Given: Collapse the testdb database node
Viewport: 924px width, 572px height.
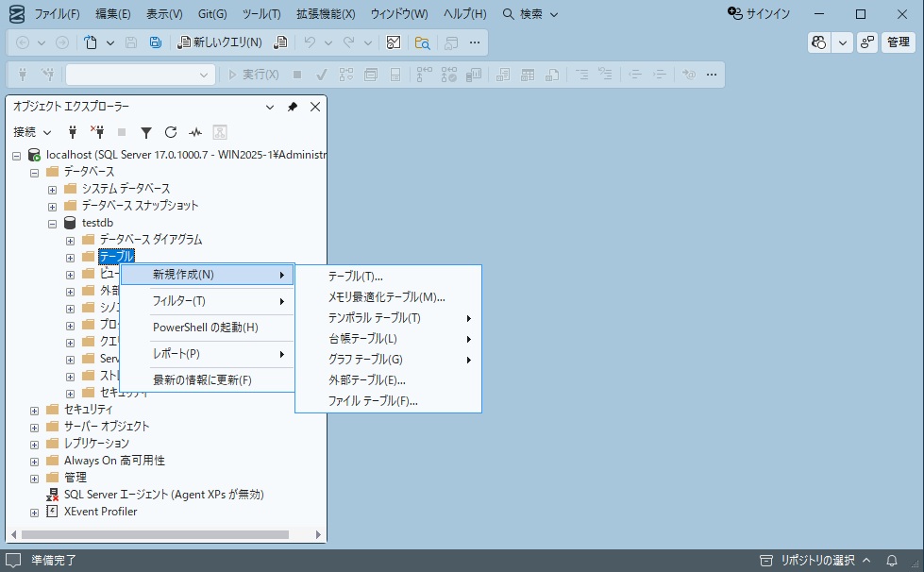Looking at the screenshot, I should click(53, 222).
